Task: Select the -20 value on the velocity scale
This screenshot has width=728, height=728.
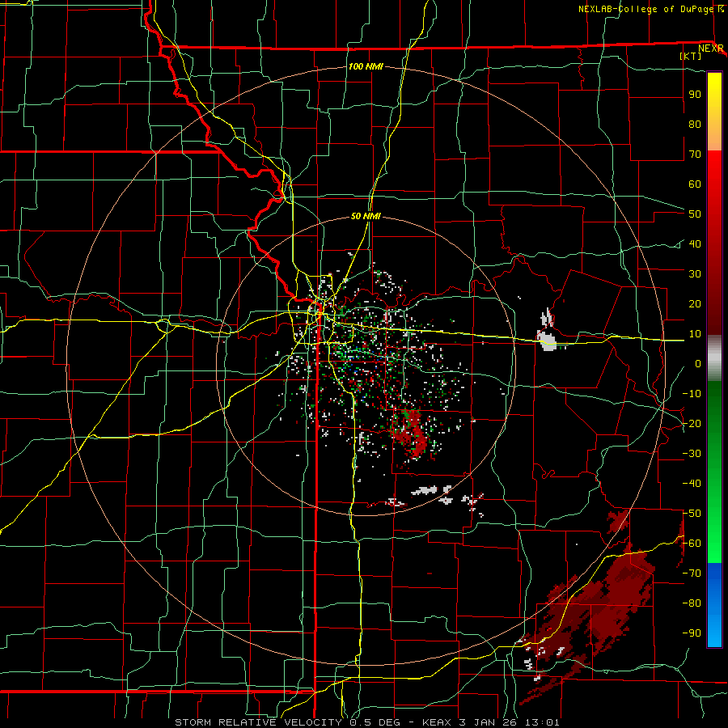Action: (692, 423)
